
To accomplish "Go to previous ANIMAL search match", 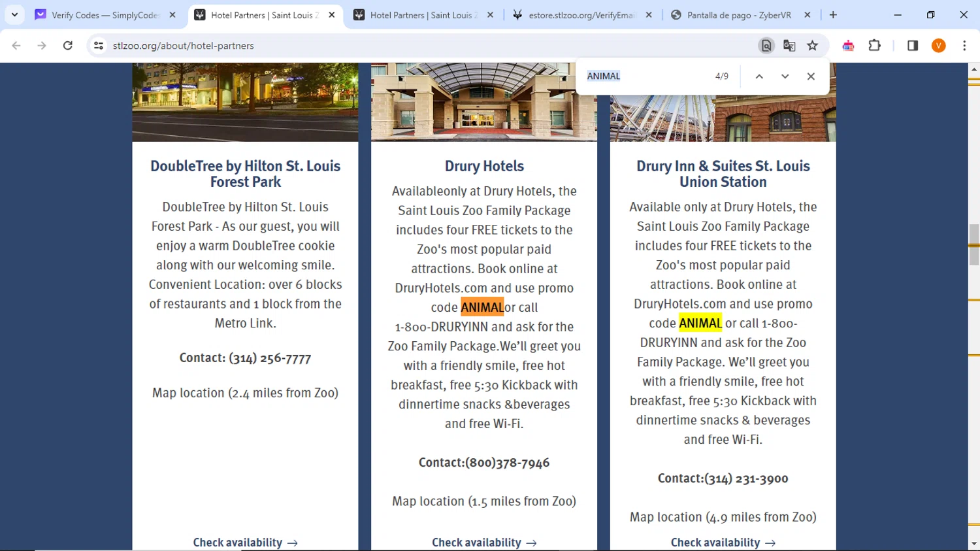I will pos(759,76).
